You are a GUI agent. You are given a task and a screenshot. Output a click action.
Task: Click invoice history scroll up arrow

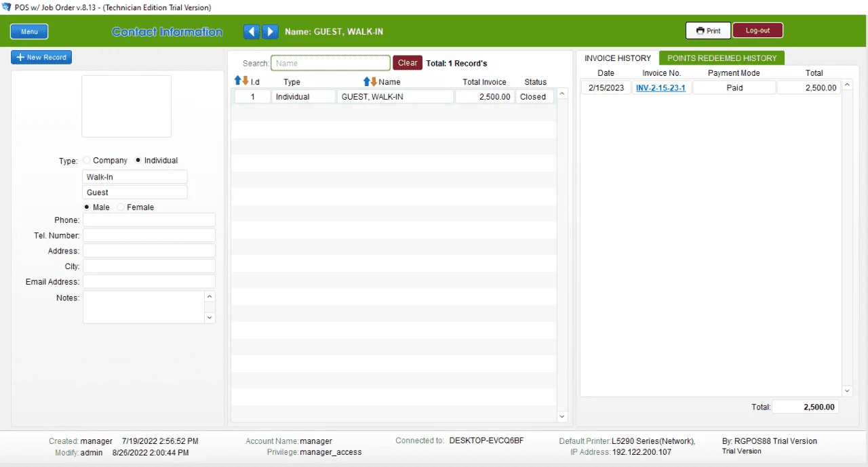847,85
